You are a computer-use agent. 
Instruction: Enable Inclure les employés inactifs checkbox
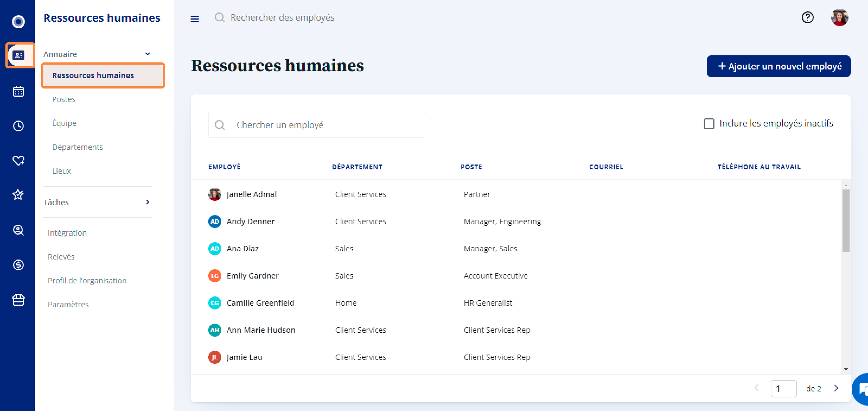click(709, 124)
